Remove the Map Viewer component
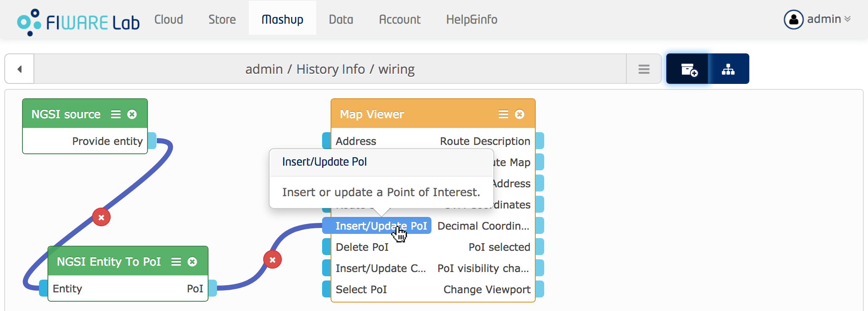868x311 pixels. tap(520, 114)
